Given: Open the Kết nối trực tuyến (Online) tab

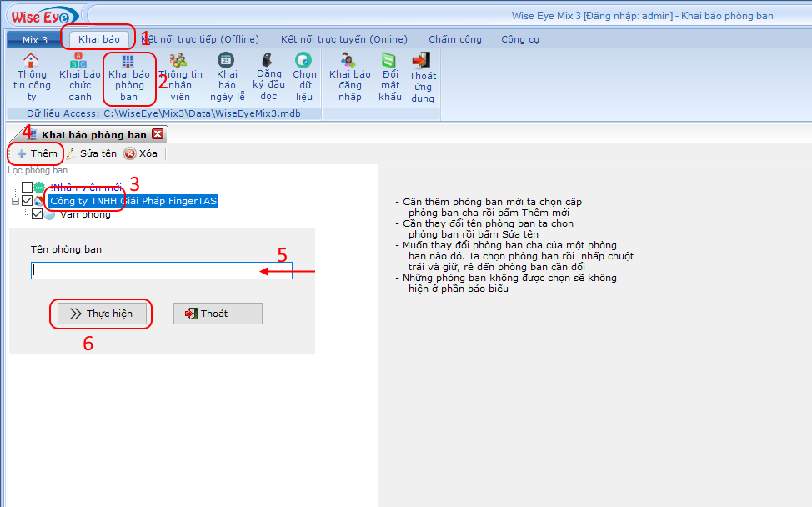Looking at the screenshot, I should (x=344, y=39).
